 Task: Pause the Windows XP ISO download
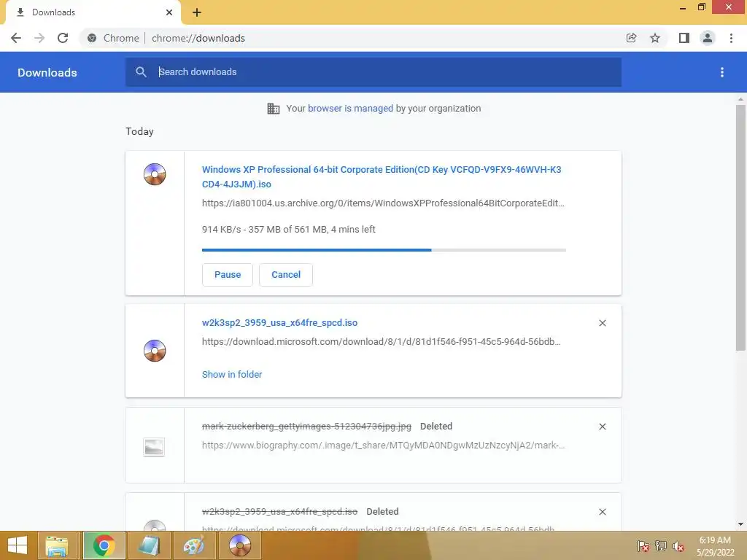(x=228, y=275)
